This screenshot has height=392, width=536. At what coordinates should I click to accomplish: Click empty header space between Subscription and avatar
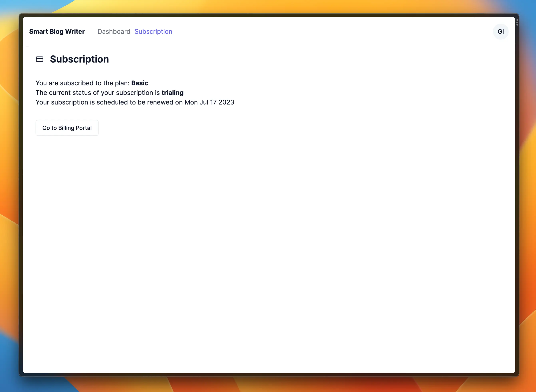pyautogui.click(x=332, y=32)
